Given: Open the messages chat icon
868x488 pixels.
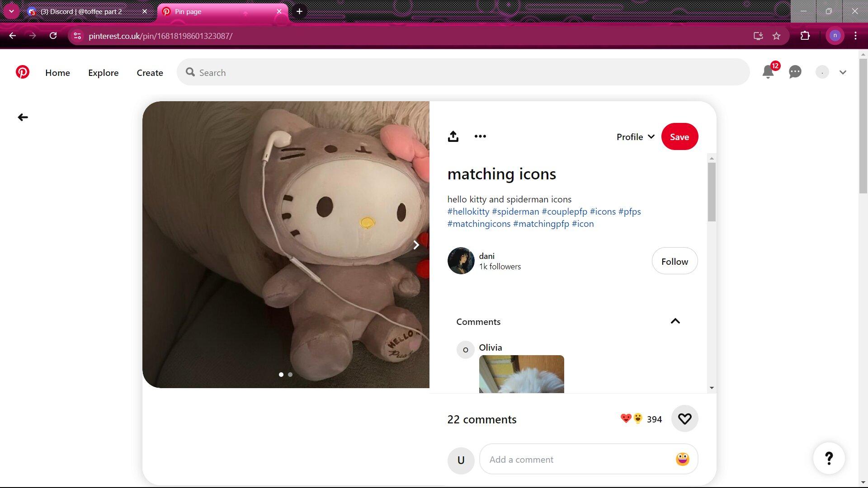Looking at the screenshot, I should (x=795, y=72).
